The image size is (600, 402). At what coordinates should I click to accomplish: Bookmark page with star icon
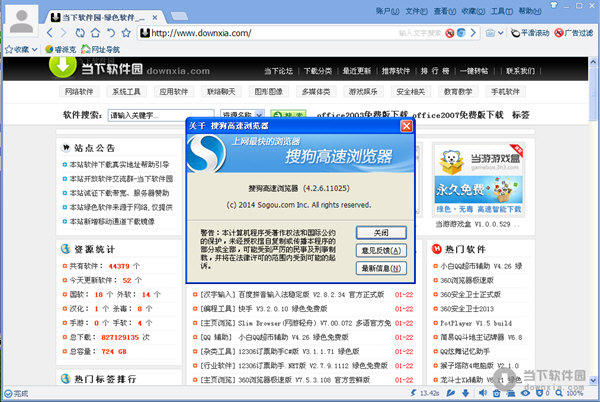point(126,33)
